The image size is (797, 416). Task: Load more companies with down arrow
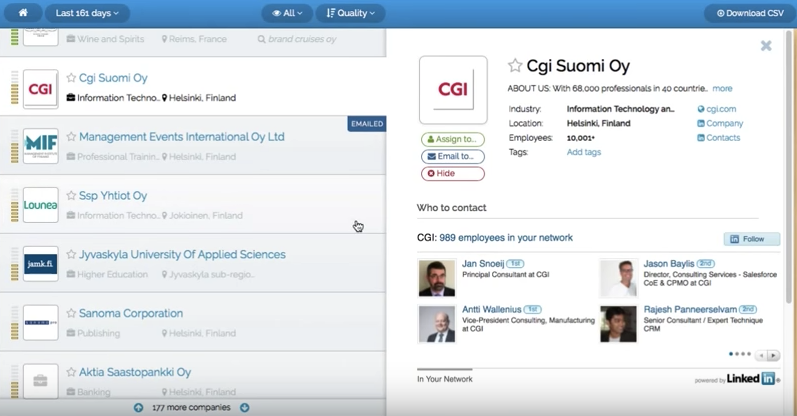[x=244, y=407]
